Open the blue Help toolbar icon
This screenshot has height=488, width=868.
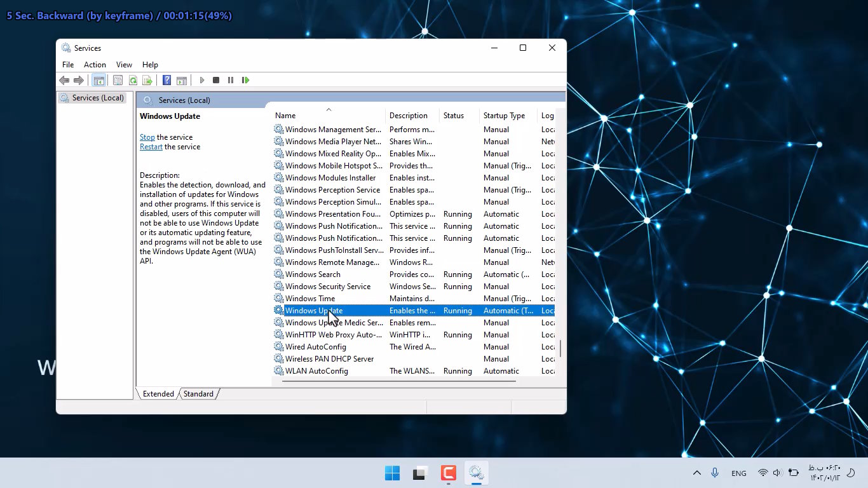pos(166,80)
